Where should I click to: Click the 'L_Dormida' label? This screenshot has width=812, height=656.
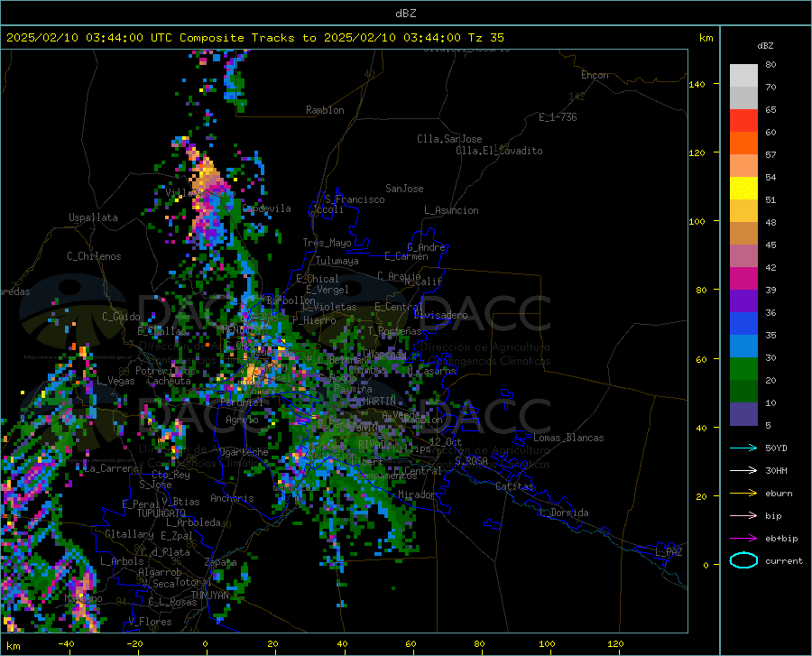(565, 513)
